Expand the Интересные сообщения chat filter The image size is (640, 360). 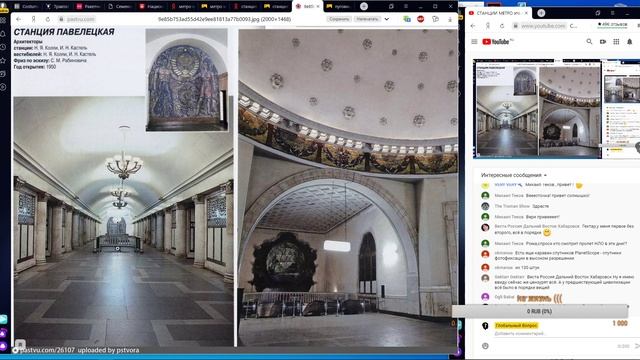click(x=513, y=175)
